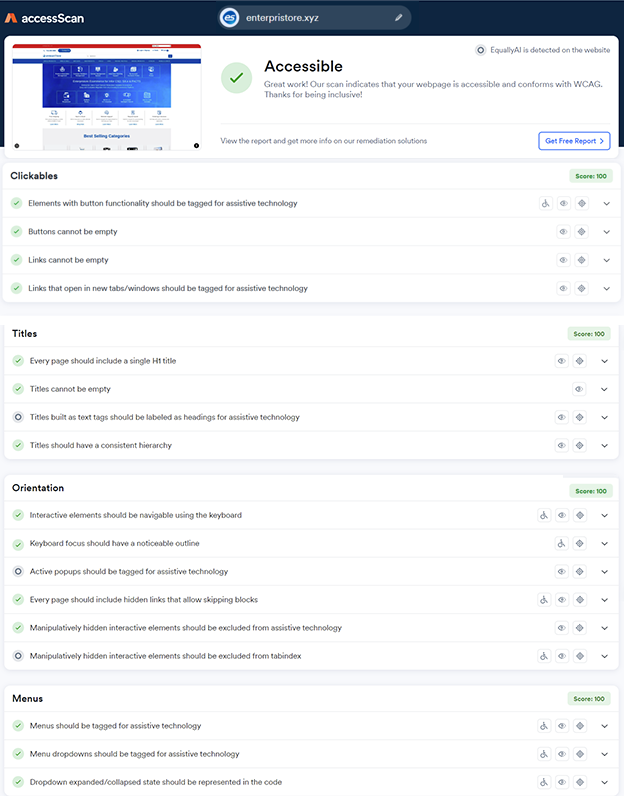Expand titles built as text tags row
The height and width of the screenshot is (796, 624).
click(604, 417)
